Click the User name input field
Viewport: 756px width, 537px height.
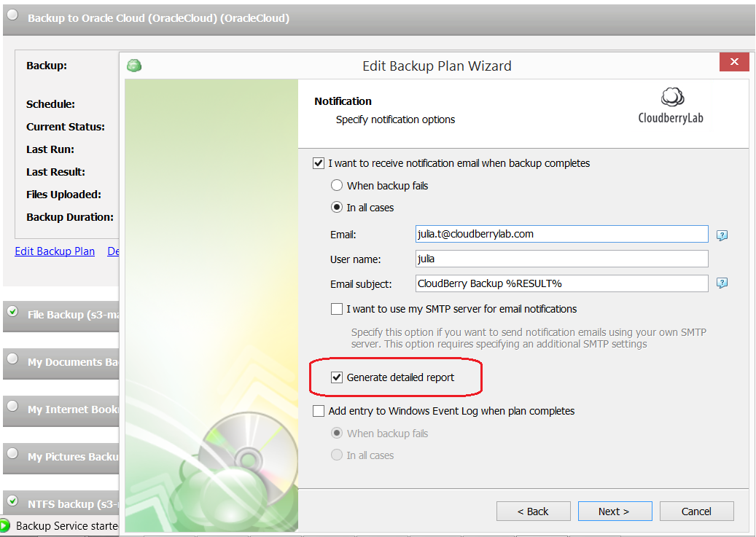tap(561, 259)
